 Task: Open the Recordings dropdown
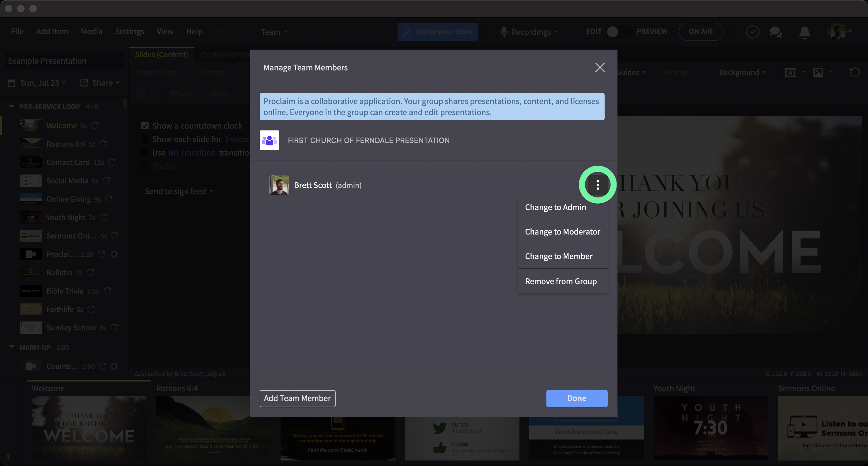point(529,32)
